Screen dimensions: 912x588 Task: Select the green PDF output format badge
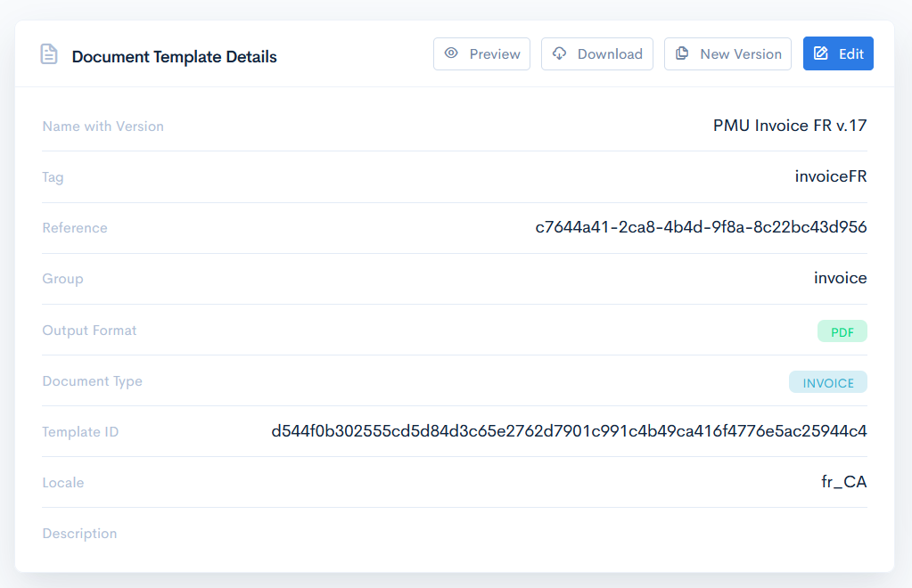842,331
